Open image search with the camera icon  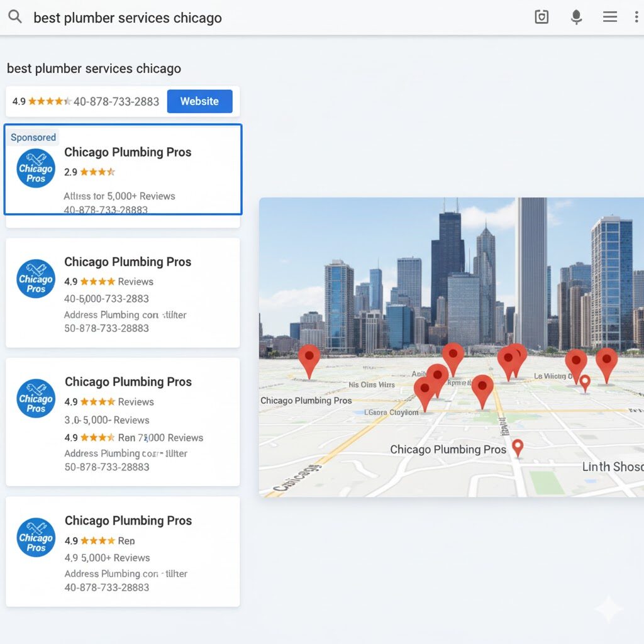click(x=541, y=17)
